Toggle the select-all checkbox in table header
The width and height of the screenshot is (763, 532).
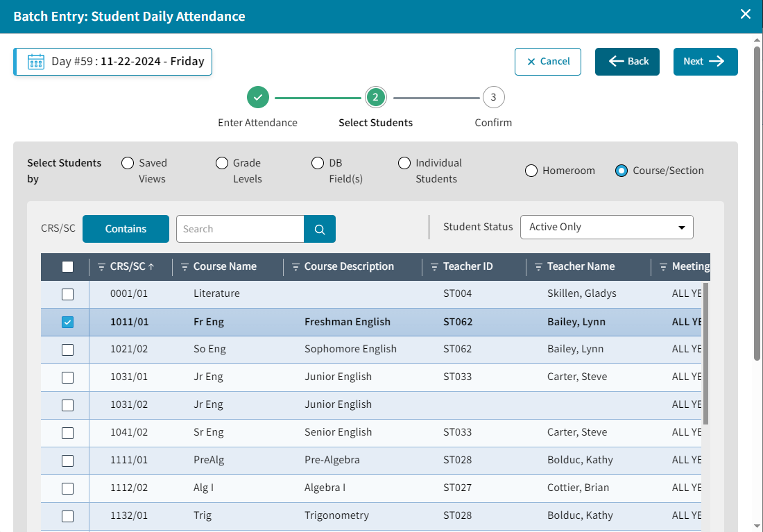click(68, 267)
